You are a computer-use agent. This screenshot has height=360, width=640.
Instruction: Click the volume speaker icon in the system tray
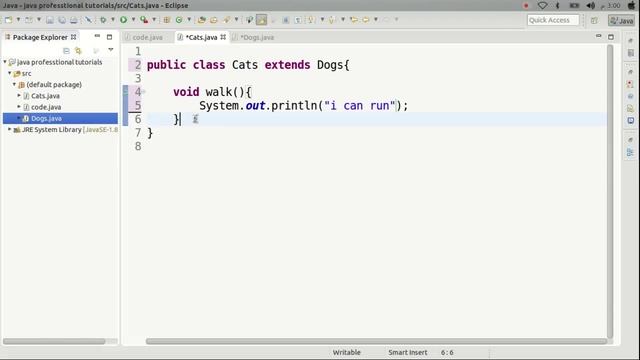(x=590, y=5)
